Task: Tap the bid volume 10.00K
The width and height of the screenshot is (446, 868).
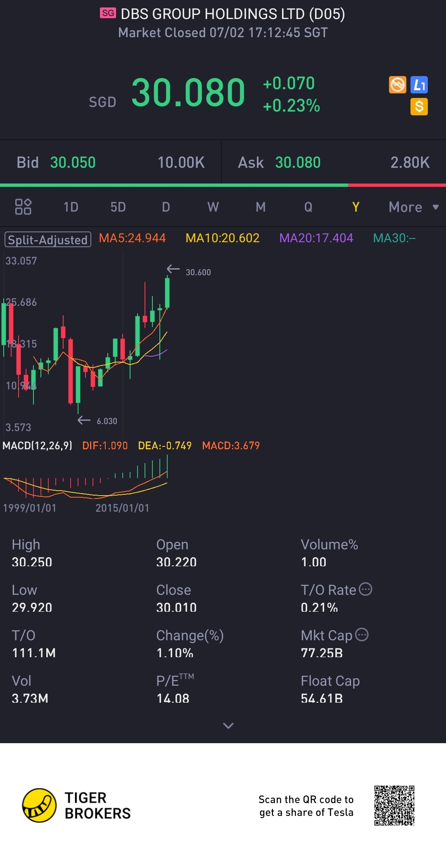Action: pos(181,162)
